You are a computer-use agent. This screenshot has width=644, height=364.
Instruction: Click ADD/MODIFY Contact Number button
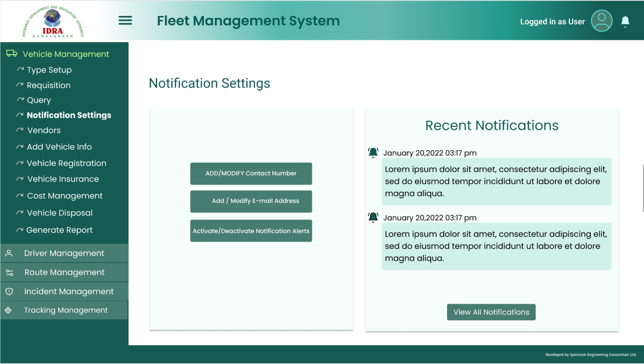251,174
